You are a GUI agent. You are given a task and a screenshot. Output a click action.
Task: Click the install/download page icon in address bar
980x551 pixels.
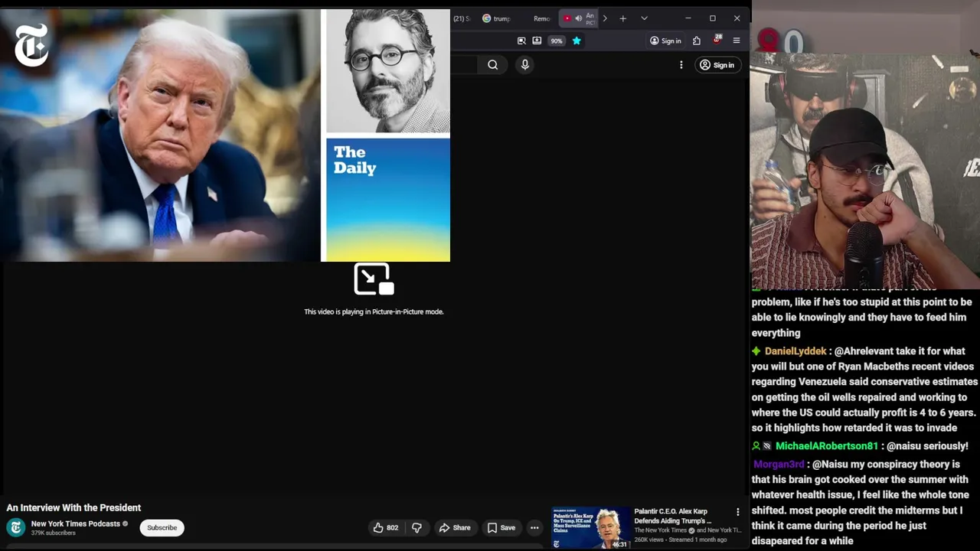(x=537, y=41)
